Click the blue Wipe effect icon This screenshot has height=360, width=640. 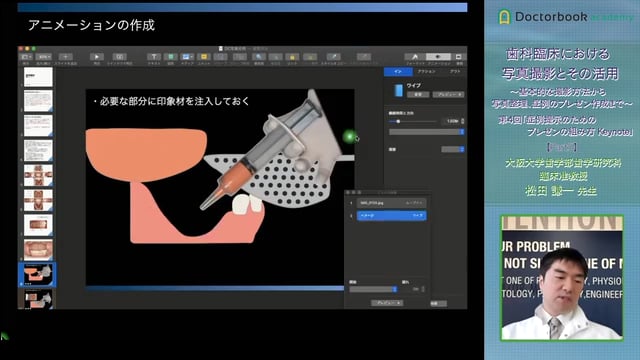pos(398,90)
